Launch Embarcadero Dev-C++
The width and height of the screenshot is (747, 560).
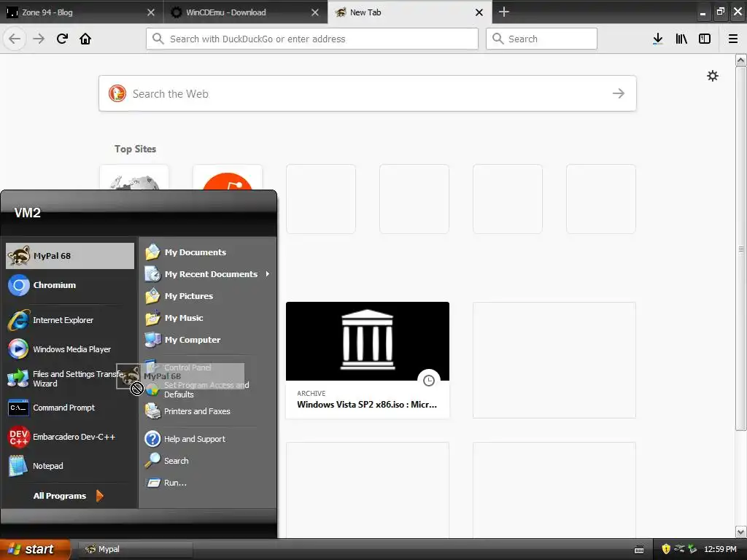[70, 437]
